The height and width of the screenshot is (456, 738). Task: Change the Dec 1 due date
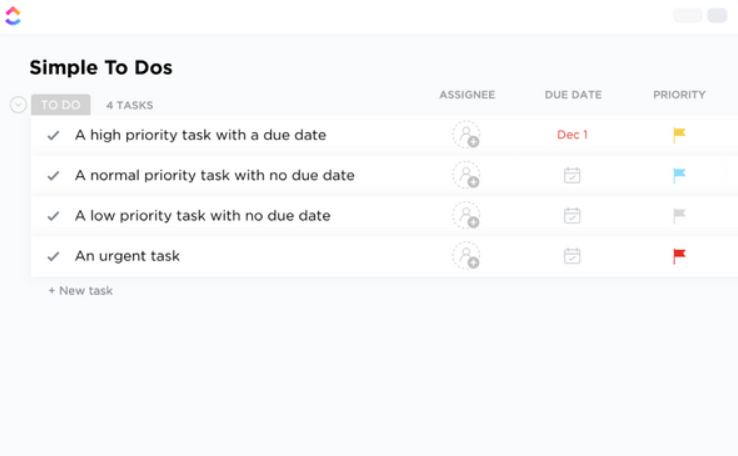coord(572,135)
